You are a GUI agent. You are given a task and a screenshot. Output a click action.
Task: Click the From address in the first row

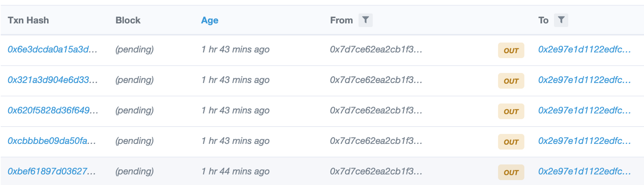click(376, 50)
